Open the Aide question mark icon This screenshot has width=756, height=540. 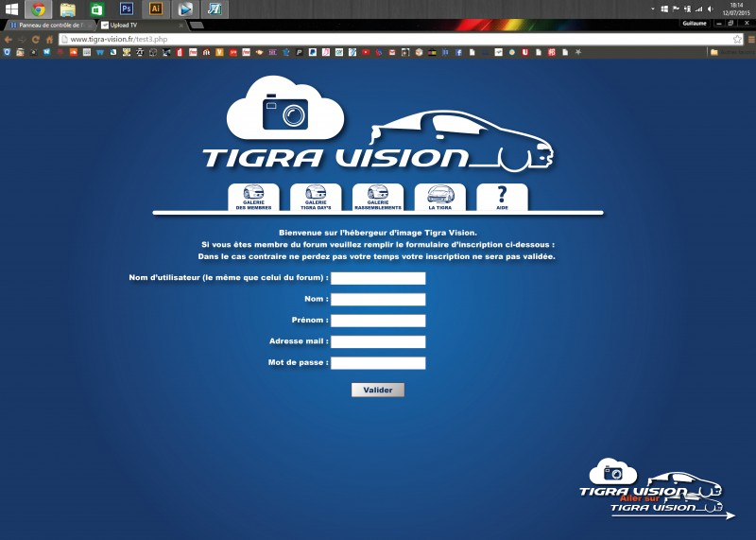pos(502,196)
